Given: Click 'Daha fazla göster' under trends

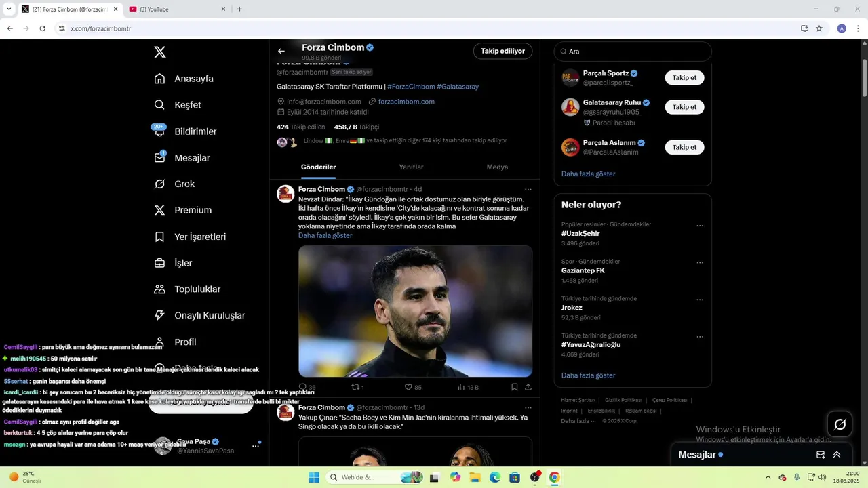Looking at the screenshot, I should (588, 375).
